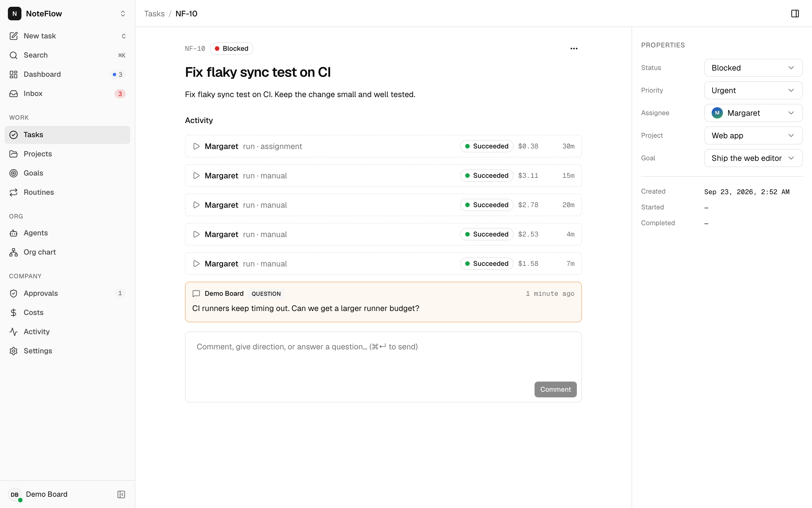Click the Org chart network icon
This screenshot has width=812, height=508.
(14, 252)
